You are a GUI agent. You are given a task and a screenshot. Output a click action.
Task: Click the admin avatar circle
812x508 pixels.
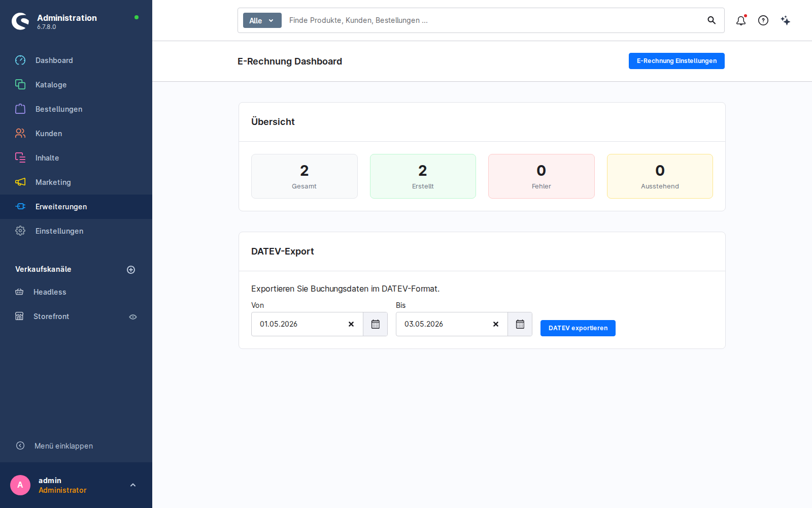tap(20, 485)
